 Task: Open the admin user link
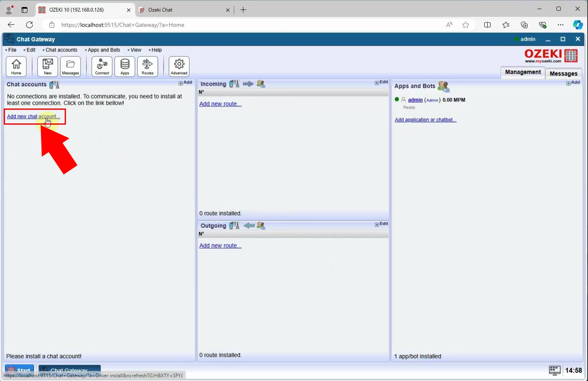415,100
